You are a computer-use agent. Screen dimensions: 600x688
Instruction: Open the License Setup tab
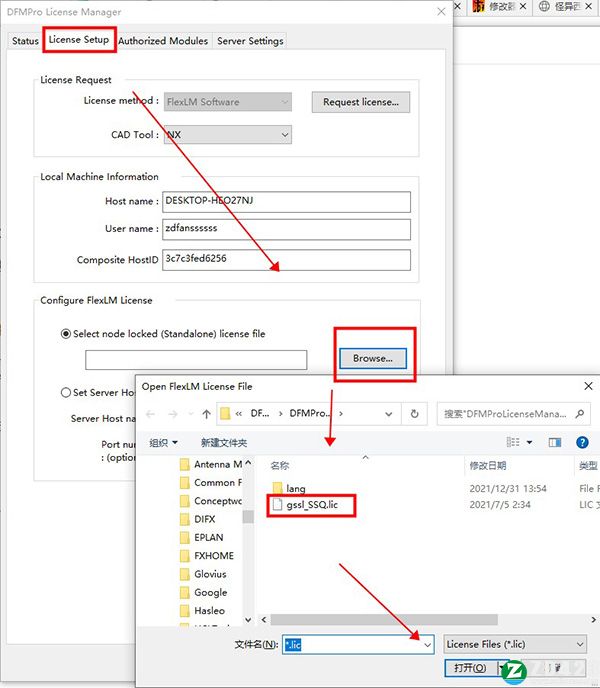click(x=79, y=39)
